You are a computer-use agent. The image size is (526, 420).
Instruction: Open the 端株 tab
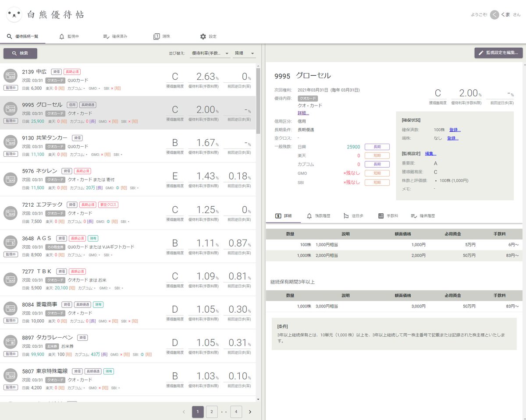(x=162, y=36)
